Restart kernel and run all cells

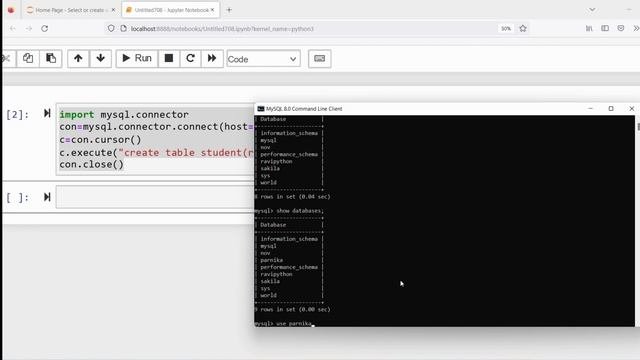212,58
